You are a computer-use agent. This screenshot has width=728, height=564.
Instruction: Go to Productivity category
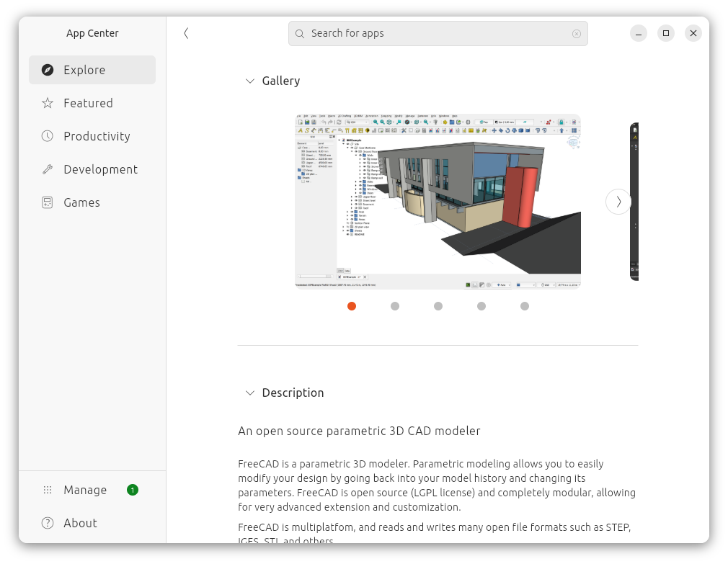click(92, 136)
